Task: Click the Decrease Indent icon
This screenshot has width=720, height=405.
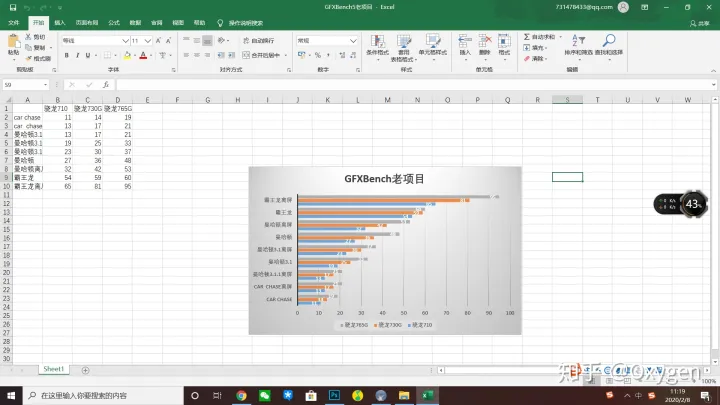Action: [x=221, y=55]
